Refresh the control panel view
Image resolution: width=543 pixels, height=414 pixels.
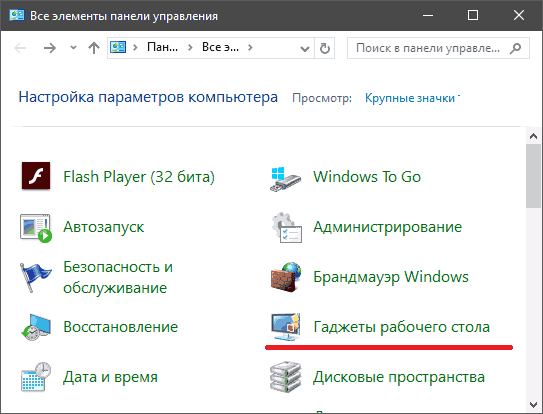[x=324, y=48]
